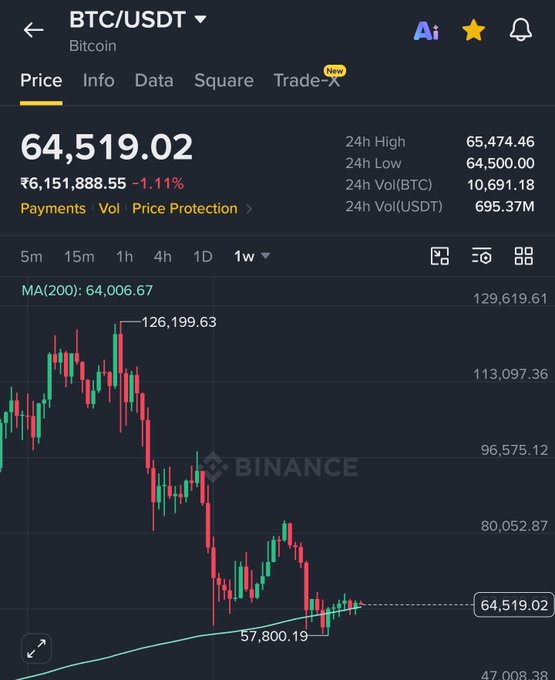Tap the Vol link
Image resolution: width=555 pixels, height=680 pixels.
(109, 209)
